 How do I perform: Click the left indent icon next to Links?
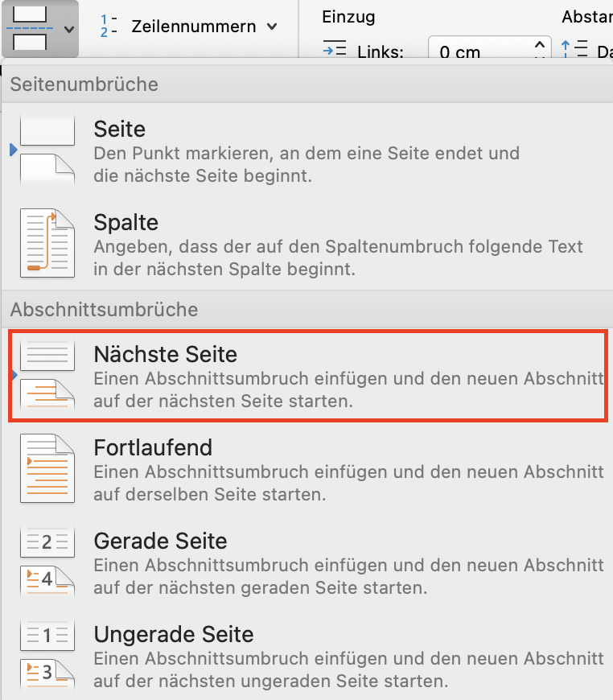tap(335, 48)
